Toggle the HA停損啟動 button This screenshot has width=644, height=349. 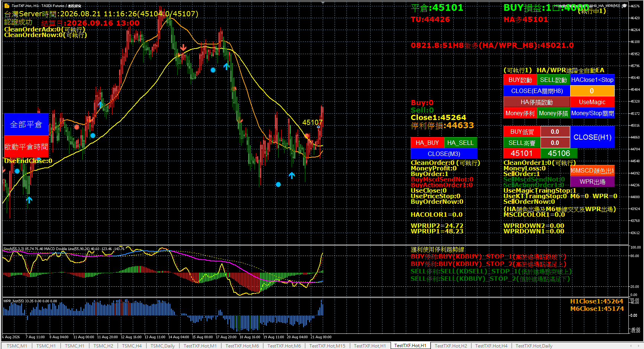[537, 102]
